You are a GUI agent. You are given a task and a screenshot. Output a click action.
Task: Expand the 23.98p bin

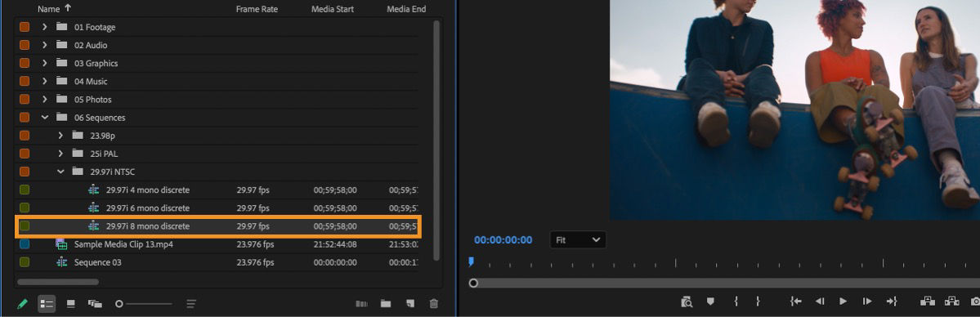coord(60,136)
